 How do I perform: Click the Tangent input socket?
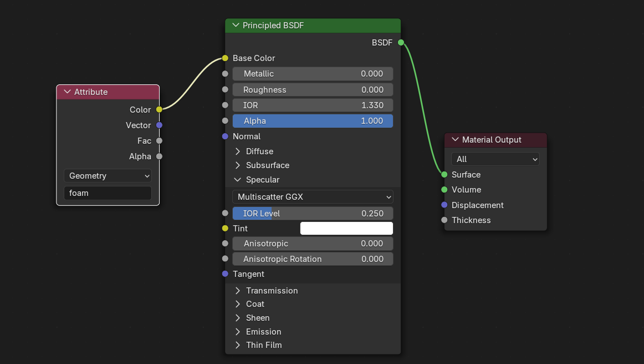(x=225, y=274)
